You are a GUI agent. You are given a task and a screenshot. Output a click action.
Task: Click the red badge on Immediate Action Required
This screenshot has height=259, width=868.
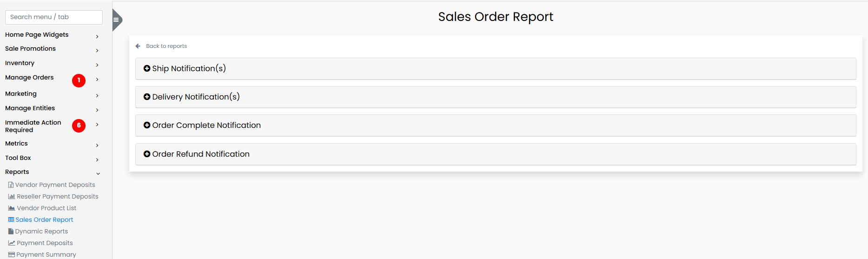coord(79,126)
